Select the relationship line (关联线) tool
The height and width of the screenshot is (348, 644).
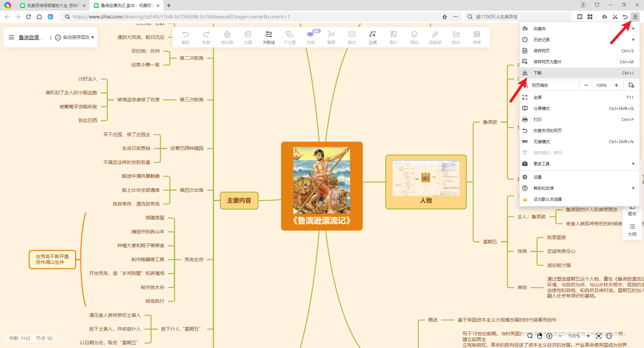point(269,37)
